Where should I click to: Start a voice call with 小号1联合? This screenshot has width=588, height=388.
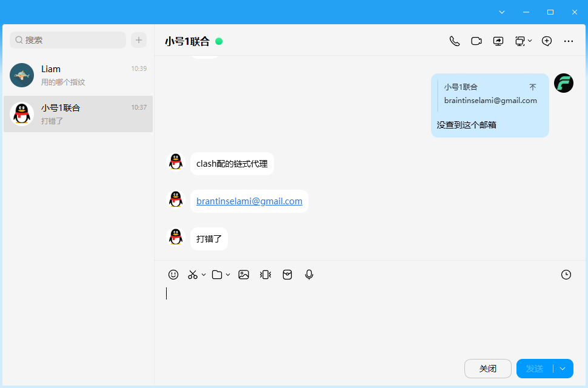tap(455, 41)
